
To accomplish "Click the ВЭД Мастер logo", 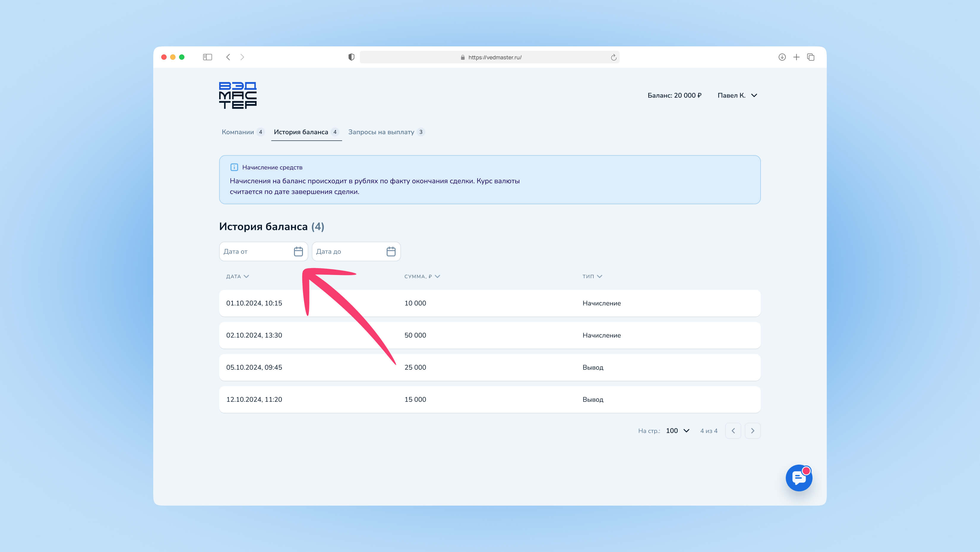I will point(238,95).
